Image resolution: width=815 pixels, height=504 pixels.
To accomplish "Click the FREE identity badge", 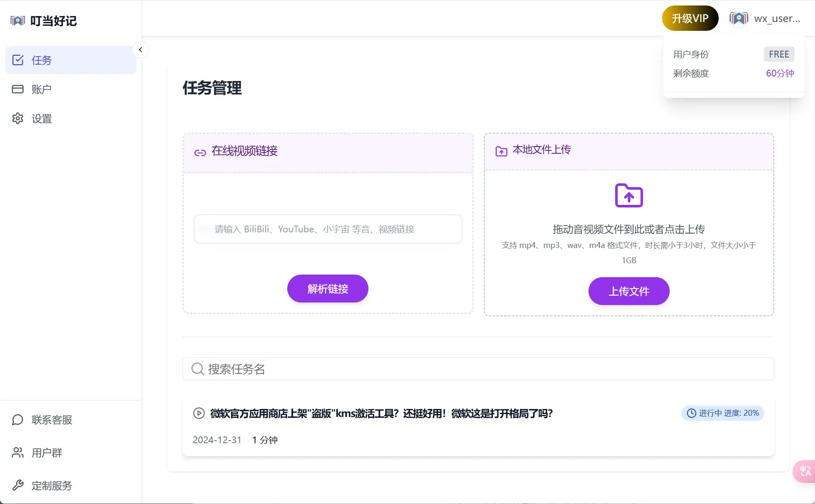I will click(x=779, y=54).
